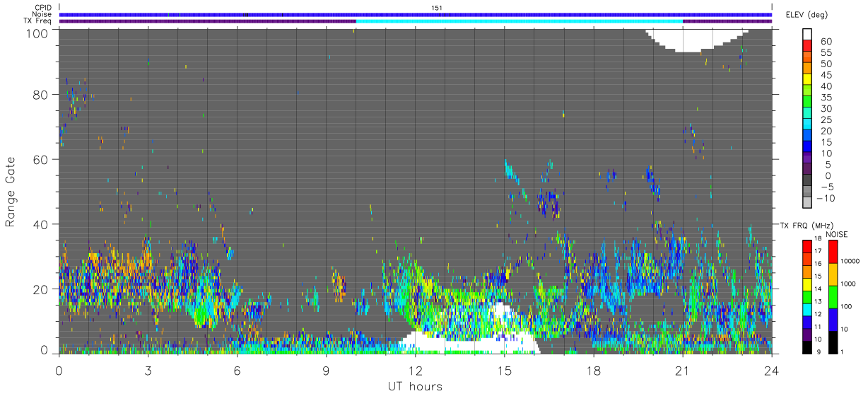Click the ELEV colorbar value '60'
This screenshot has height=401, width=868.
pyautogui.click(x=826, y=41)
